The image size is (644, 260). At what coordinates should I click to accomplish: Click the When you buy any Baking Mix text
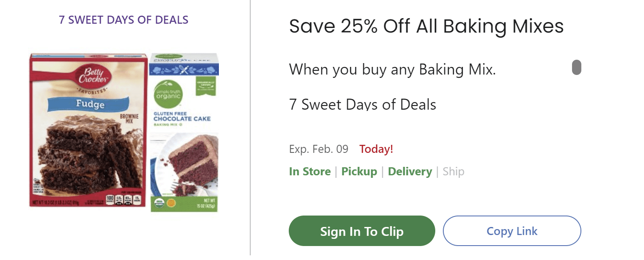pos(392,69)
